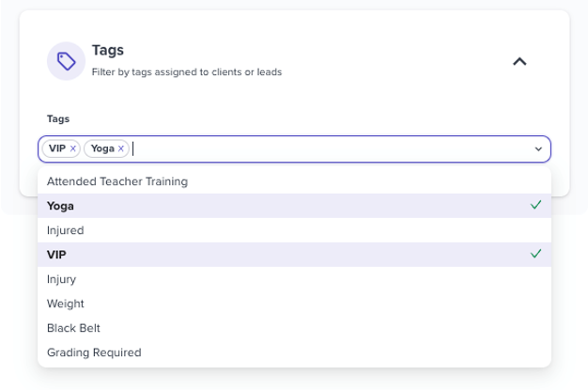Screen dimensions: 588x390
Task: Click the green checkmark on the VIP option
Action: pos(536,254)
